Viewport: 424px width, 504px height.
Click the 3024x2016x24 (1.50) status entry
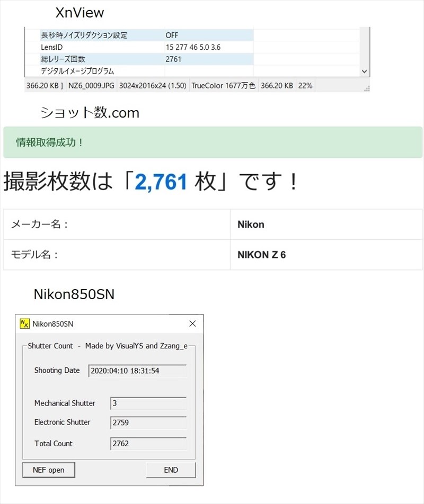point(153,86)
